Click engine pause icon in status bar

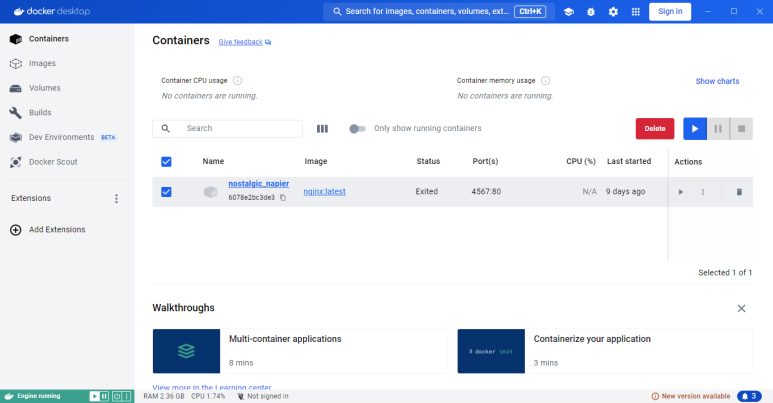104,396
